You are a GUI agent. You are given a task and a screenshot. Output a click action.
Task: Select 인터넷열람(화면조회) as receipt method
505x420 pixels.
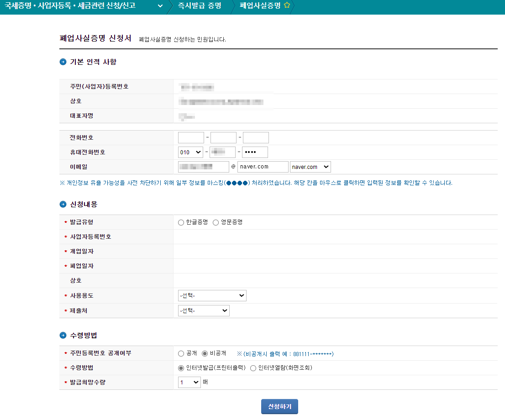pyautogui.click(x=253, y=368)
